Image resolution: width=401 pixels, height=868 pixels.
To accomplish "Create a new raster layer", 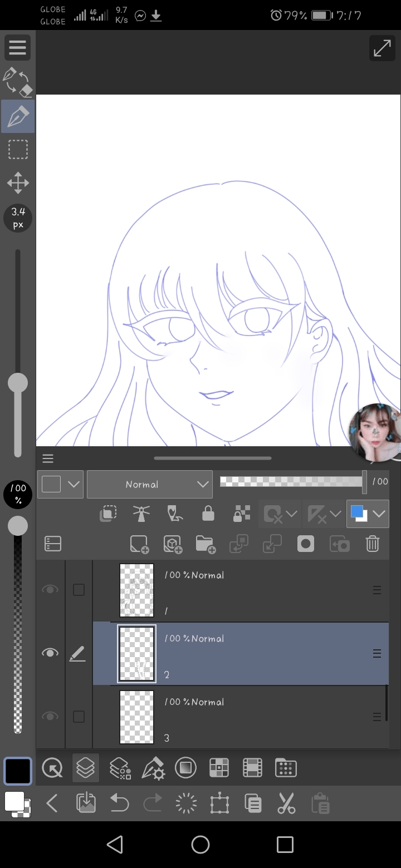I will point(139,544).
